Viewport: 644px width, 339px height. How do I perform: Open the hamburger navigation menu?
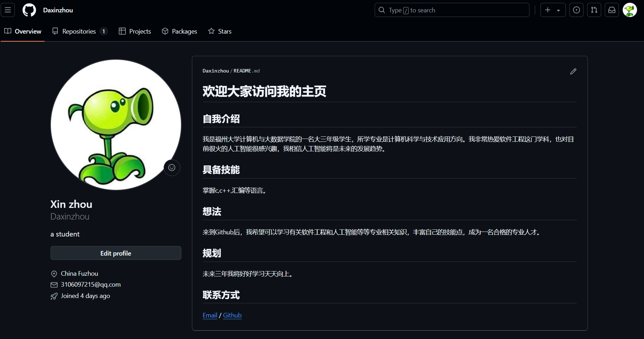point(8,10)
